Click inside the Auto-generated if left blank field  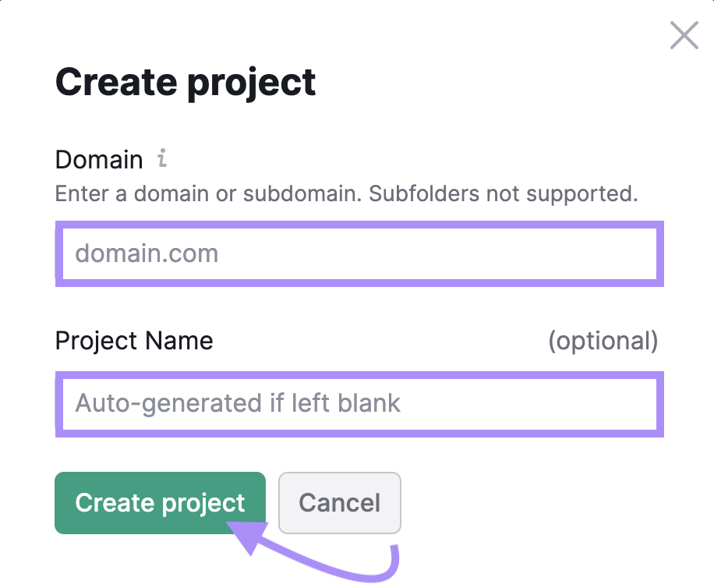point(357,404)
